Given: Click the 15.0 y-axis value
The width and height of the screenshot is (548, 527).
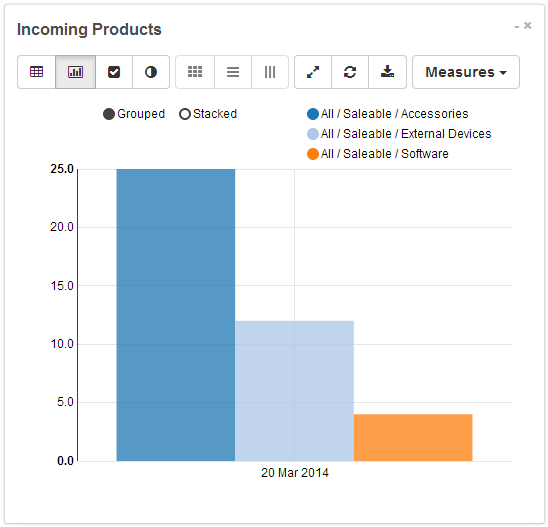Looking at the screenshot, I should (x=62, y=286).
